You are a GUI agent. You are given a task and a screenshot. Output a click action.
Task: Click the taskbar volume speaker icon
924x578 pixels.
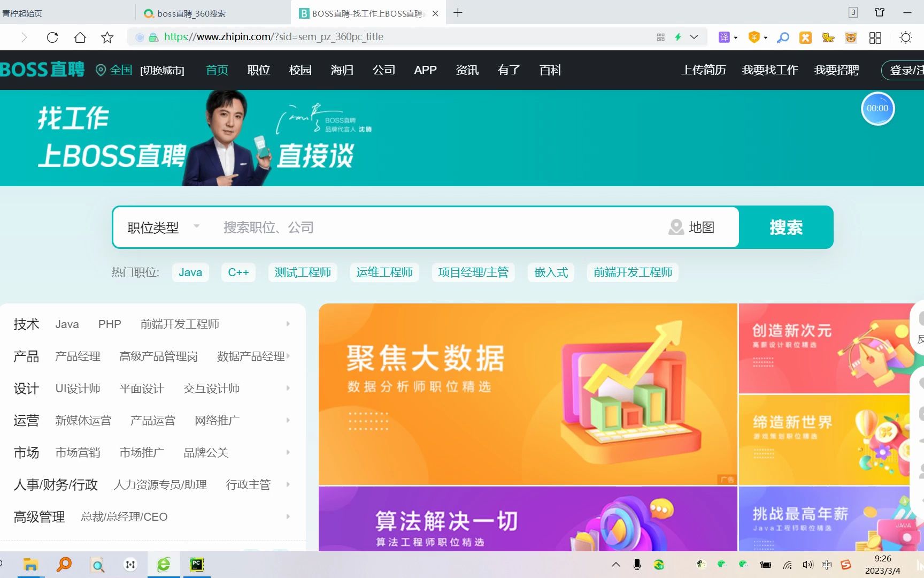point(807,565)
